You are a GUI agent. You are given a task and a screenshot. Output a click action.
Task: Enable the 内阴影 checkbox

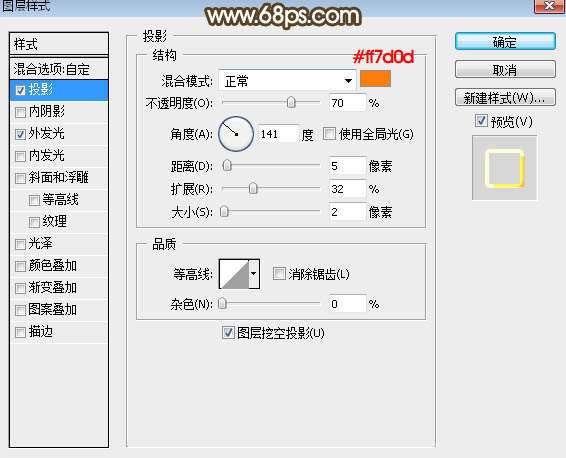[20, 112]
